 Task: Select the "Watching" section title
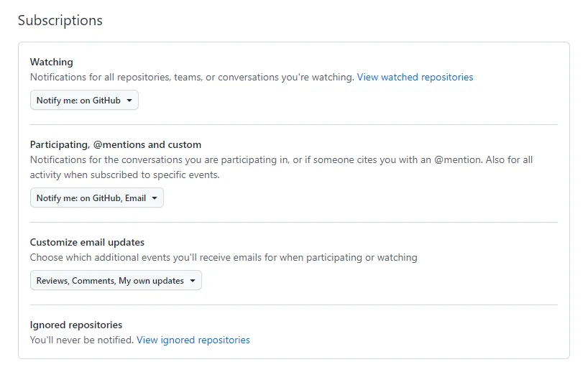[52, 62]
